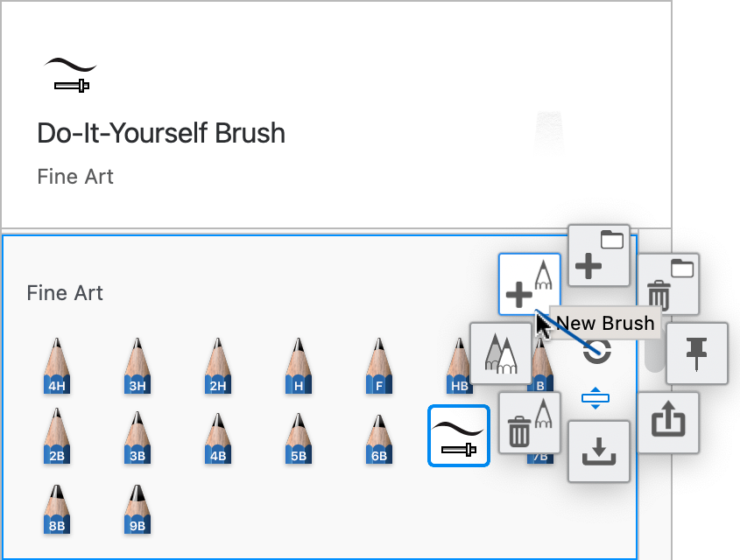Click the Import brush download icon
This screenshot has height=560, width=740.
(599, 451)
